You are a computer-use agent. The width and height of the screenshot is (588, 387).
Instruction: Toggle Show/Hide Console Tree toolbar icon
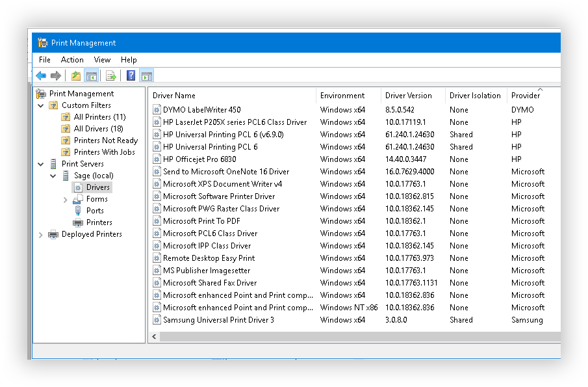click(x=91, y=76)
